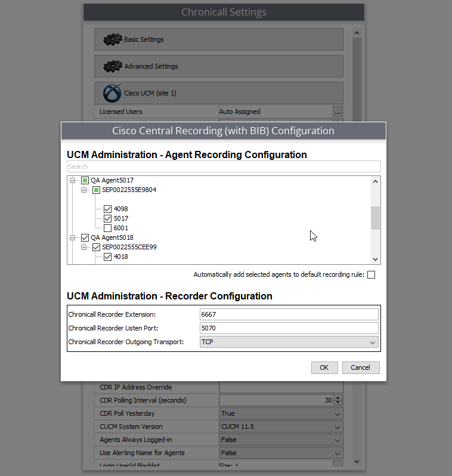Open the CDR Poll Yesterday dropdown

[x=281, y=414]
